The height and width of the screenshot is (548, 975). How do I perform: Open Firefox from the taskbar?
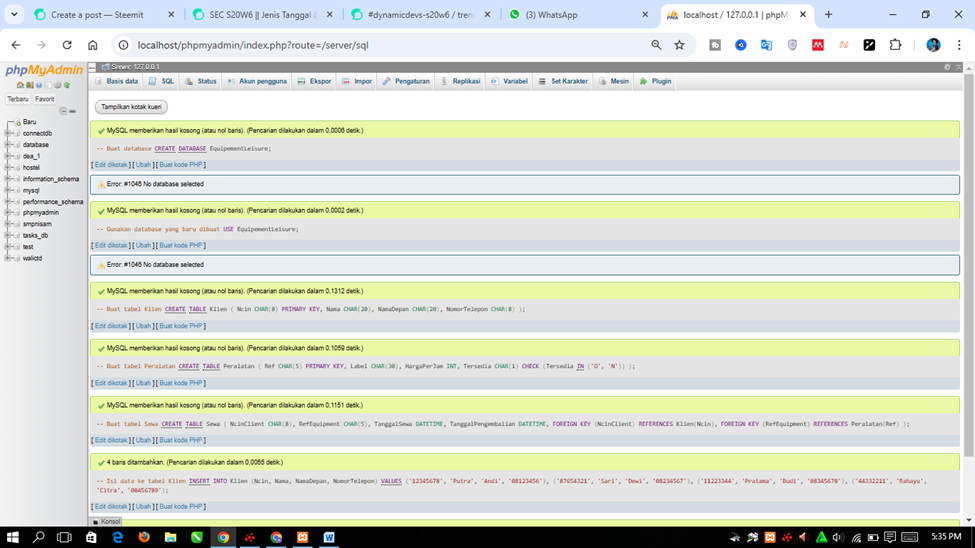click(x=144, y=537)
